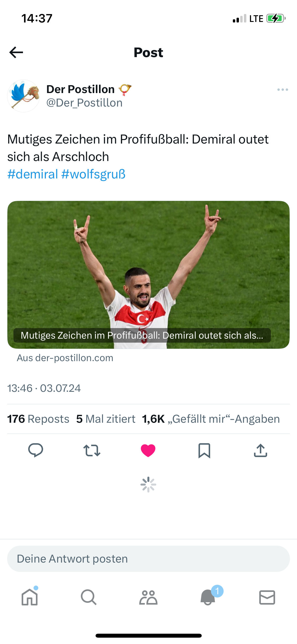Open the three-dot post options menu
Viewport: 297px width, 644px height.
[x=282, y=90]
